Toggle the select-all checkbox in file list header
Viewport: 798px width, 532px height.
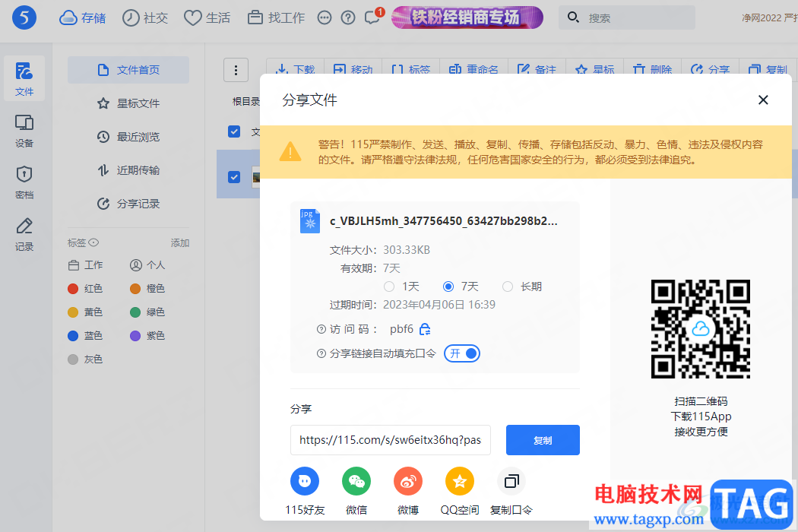[x=234, y=131]
